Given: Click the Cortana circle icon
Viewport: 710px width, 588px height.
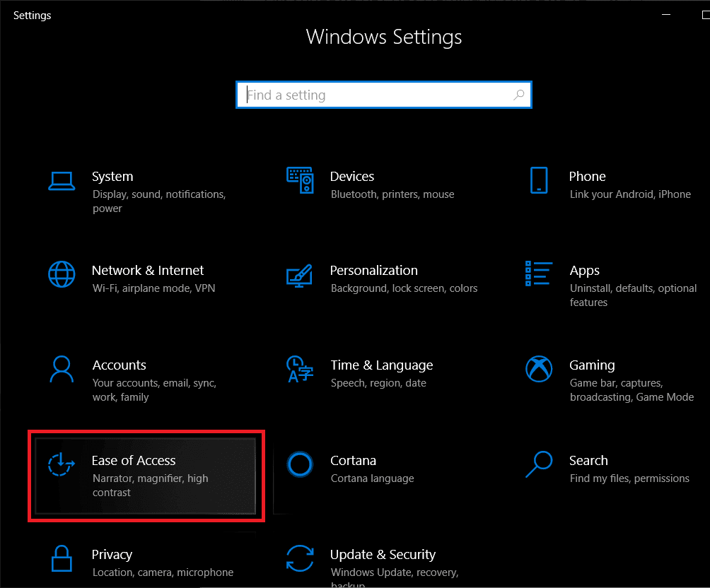Looking at the screenshot, I should pos(300,464).
